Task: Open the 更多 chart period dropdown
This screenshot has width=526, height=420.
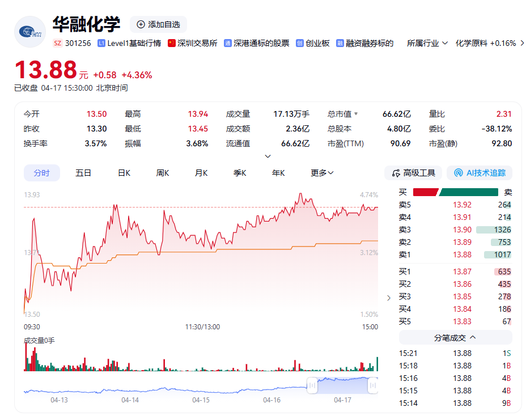Action: point(322,173)
